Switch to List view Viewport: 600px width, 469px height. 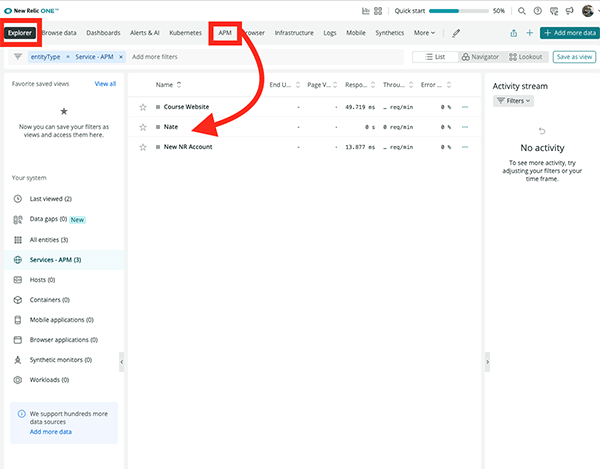(435, 57)
